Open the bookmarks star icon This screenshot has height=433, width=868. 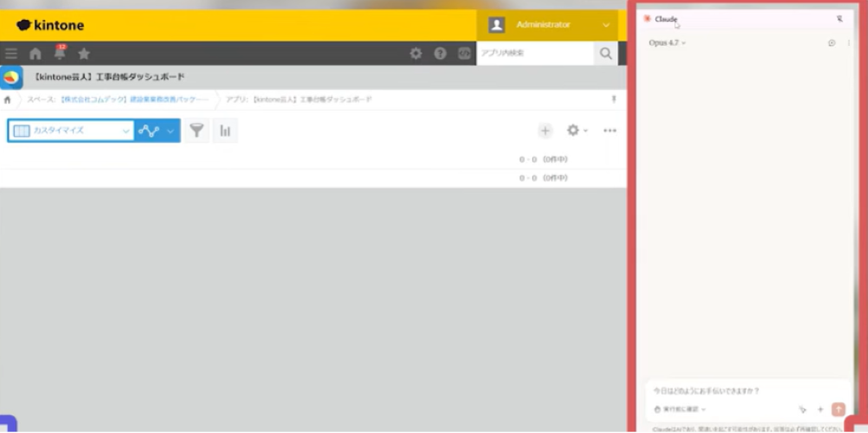tap(83, 54)
